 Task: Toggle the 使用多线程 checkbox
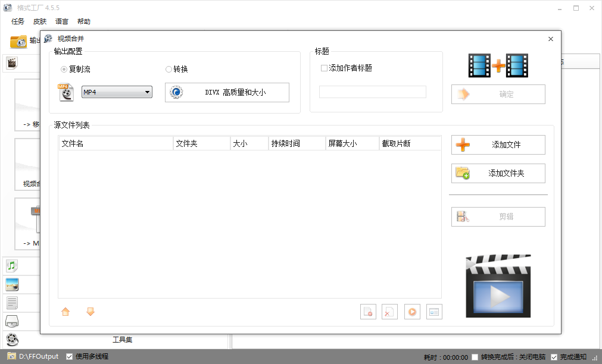(70, 356)
